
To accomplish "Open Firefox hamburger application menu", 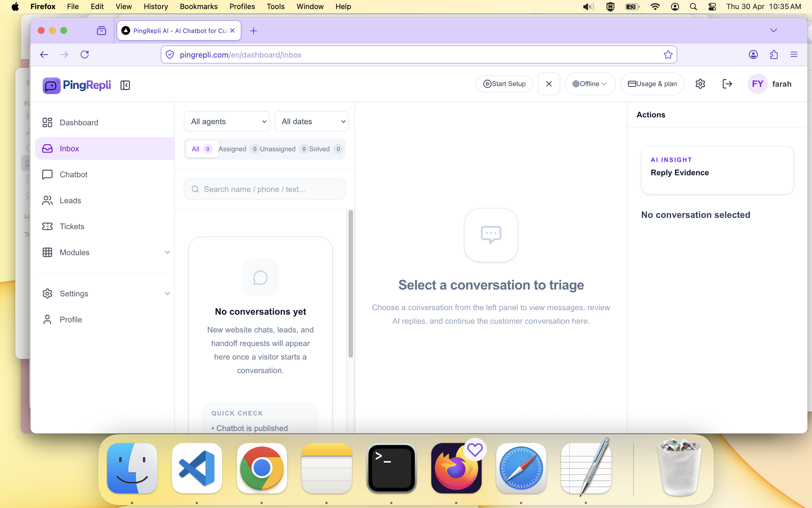I will tap(794, 54).
